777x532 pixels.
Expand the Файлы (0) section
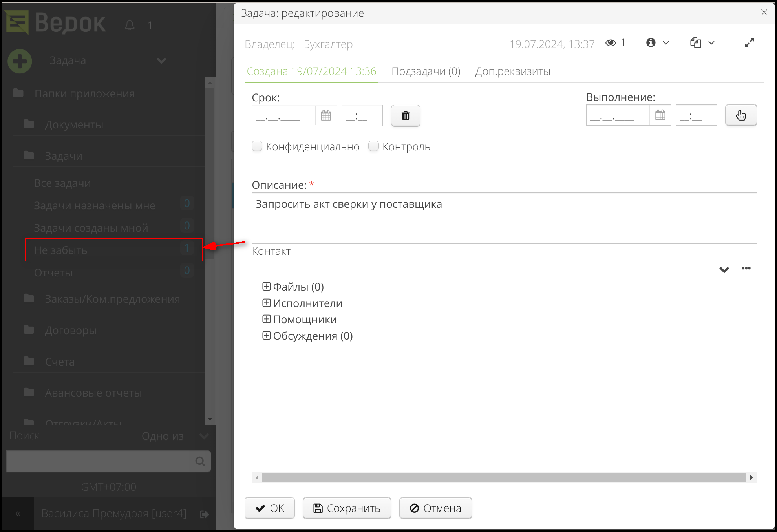pyautogui.click(x=266, y=286)
